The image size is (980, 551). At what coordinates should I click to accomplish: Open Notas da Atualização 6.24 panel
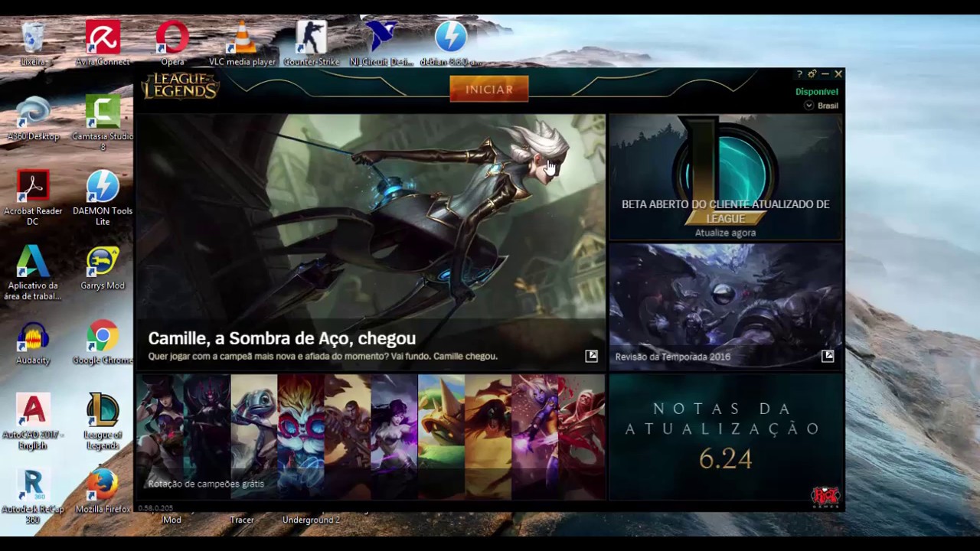pyautogui.click(x=726, y=436)
